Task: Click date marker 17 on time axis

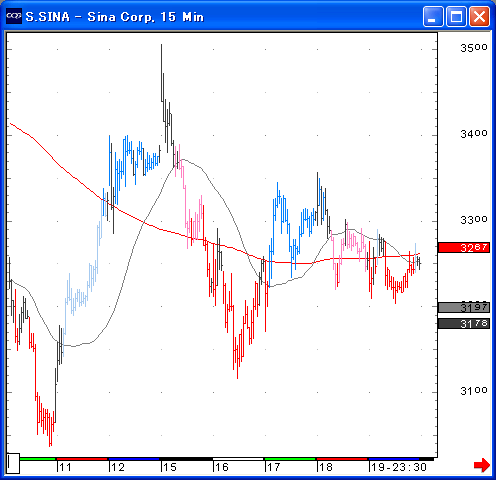Action: [x=273, y=467]
